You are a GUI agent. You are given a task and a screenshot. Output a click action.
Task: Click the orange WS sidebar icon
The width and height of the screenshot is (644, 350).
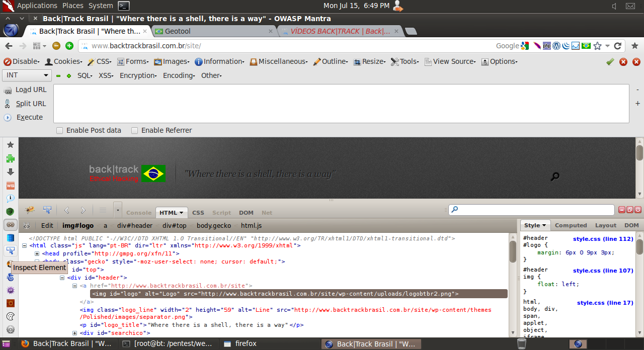(10, 186)
